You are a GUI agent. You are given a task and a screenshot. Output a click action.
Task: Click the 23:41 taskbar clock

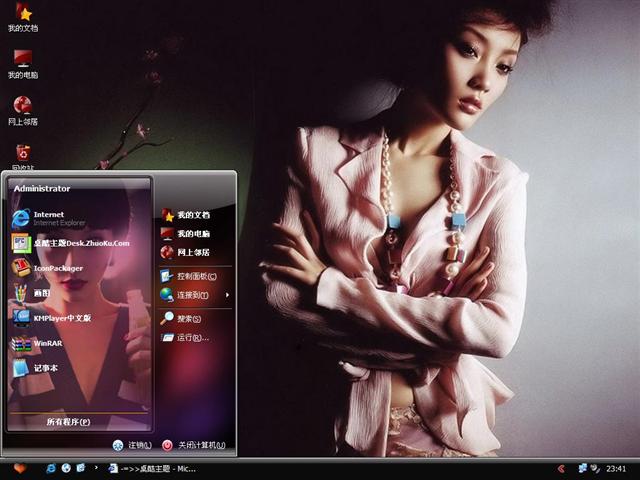point(616,469)
